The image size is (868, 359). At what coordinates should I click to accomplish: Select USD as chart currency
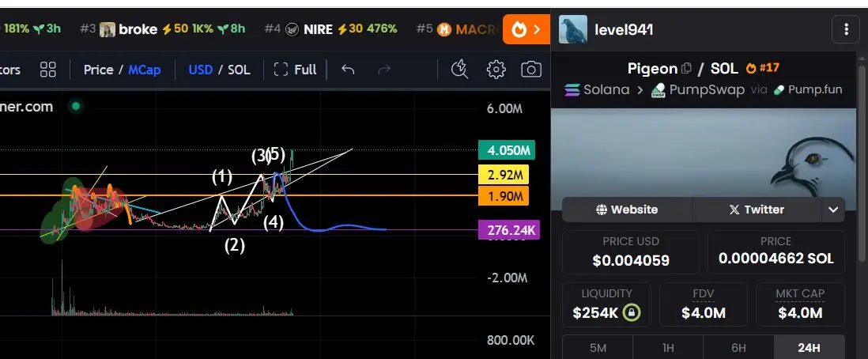pos(200,70)
